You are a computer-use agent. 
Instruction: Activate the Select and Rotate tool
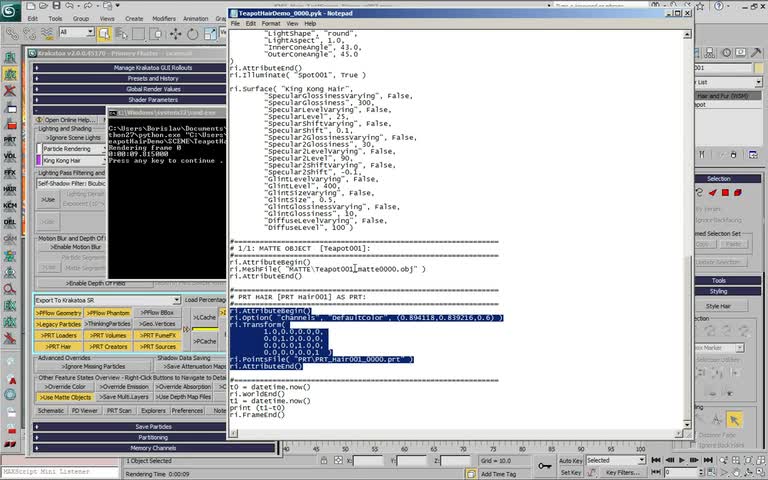[192, 34]
